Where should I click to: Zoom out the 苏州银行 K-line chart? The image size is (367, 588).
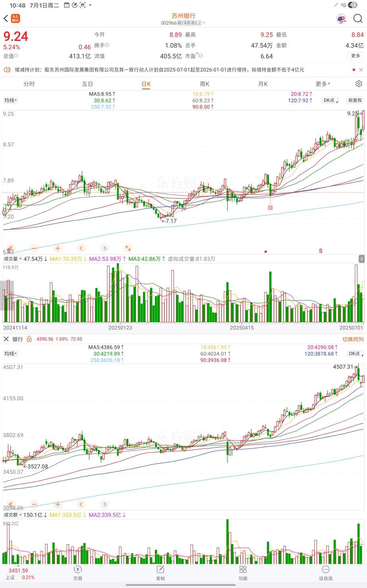(x=34, y=248)
